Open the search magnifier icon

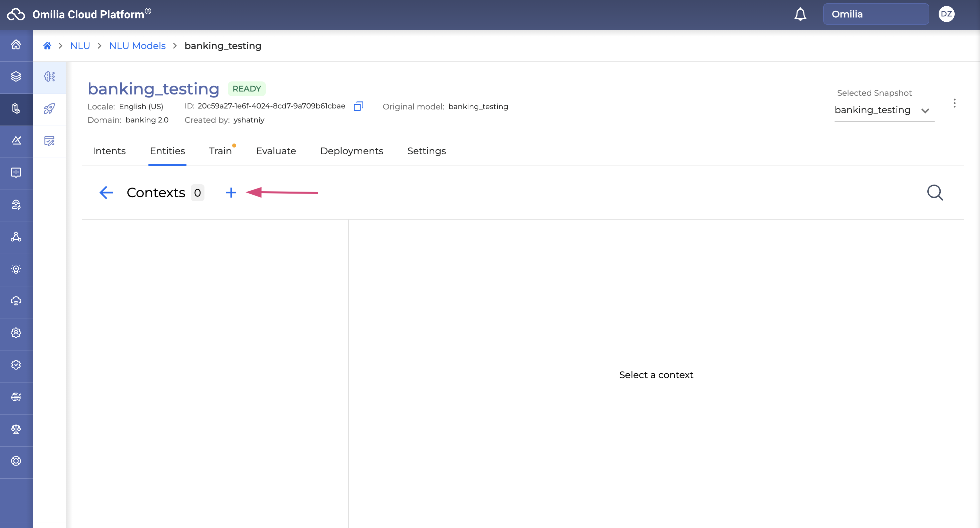coord(935,193)
